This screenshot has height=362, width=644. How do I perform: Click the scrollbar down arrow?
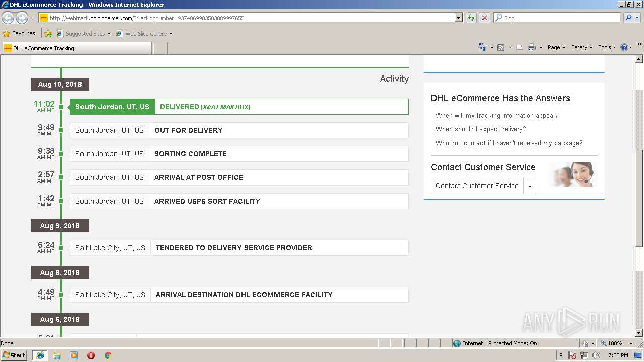639,333
